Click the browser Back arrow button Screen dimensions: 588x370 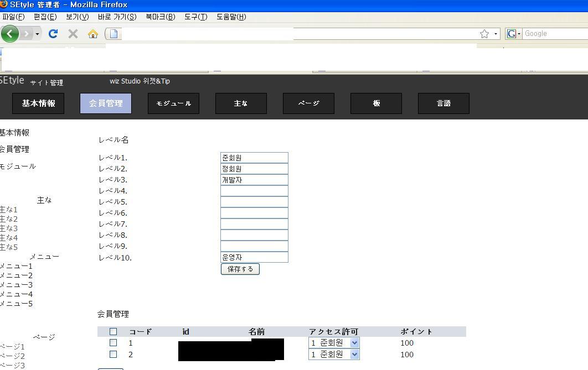tap(9, 34)
